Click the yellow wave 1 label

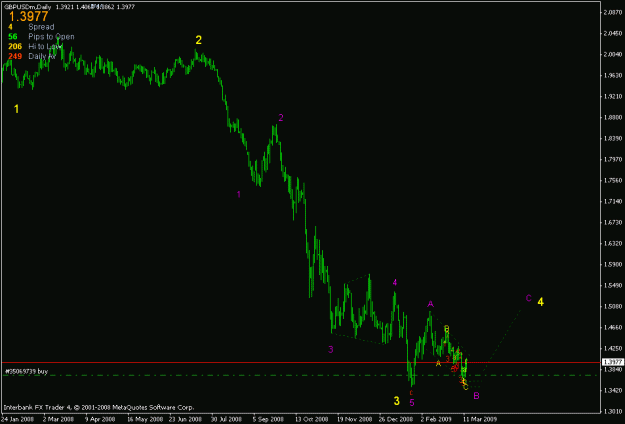pos(16,109)
